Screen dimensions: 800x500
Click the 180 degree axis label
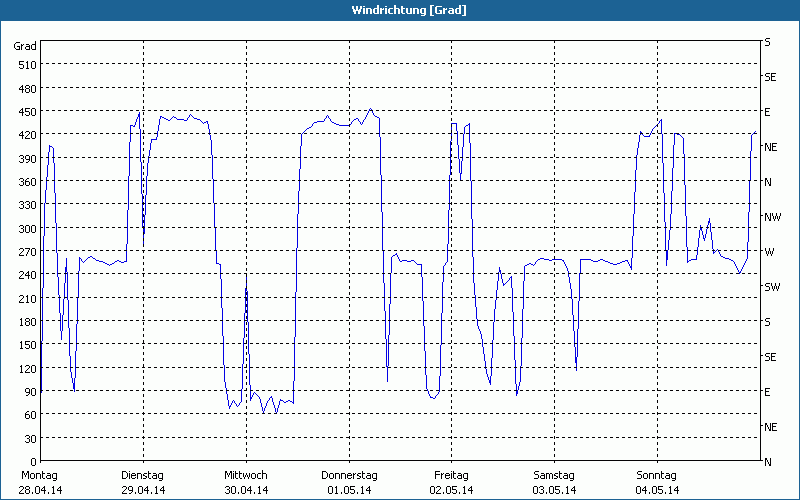coord(25,322)
